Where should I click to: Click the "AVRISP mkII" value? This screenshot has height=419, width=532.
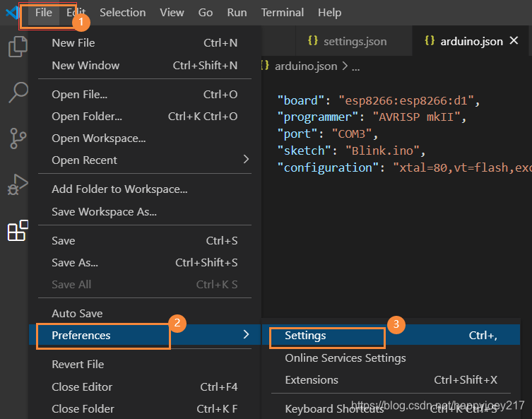(416, 117)
